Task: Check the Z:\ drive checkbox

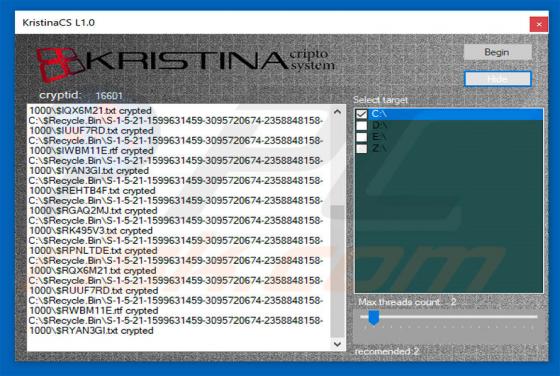Action: click(361, 148)
